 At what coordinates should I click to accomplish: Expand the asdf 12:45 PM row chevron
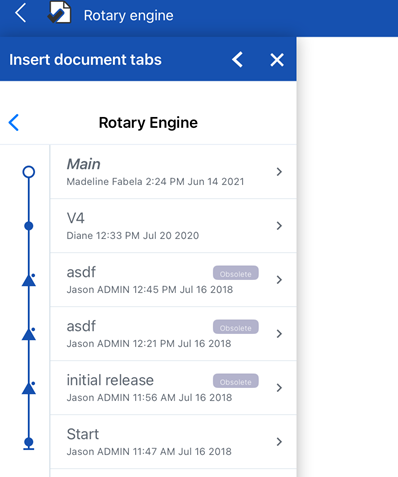[279, 280]
